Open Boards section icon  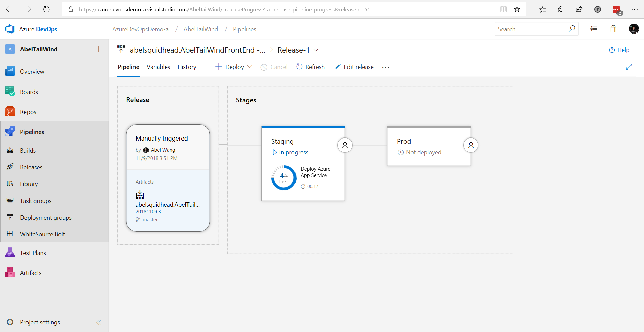[x=10, y=92]
